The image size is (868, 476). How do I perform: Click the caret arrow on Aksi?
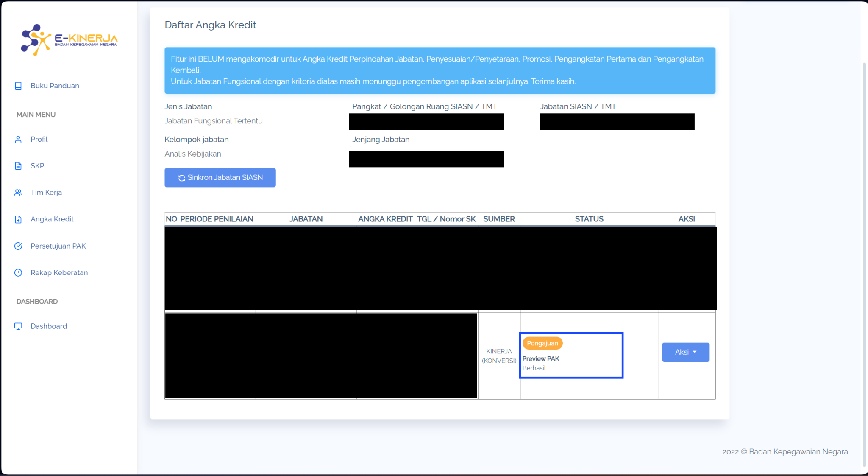point(695,352)
